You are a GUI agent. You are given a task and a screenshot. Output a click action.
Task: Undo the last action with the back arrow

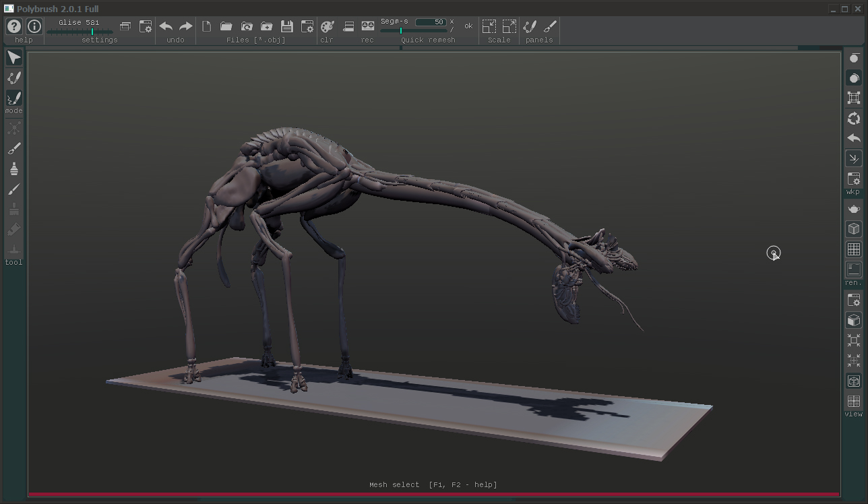click(x=166, y=26)
